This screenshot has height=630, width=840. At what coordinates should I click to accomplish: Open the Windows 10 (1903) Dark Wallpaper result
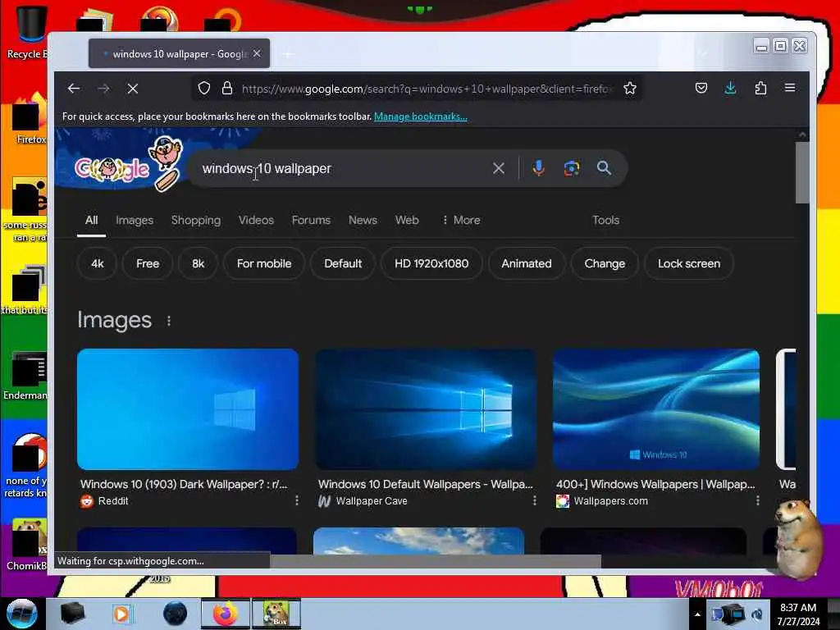184,484
